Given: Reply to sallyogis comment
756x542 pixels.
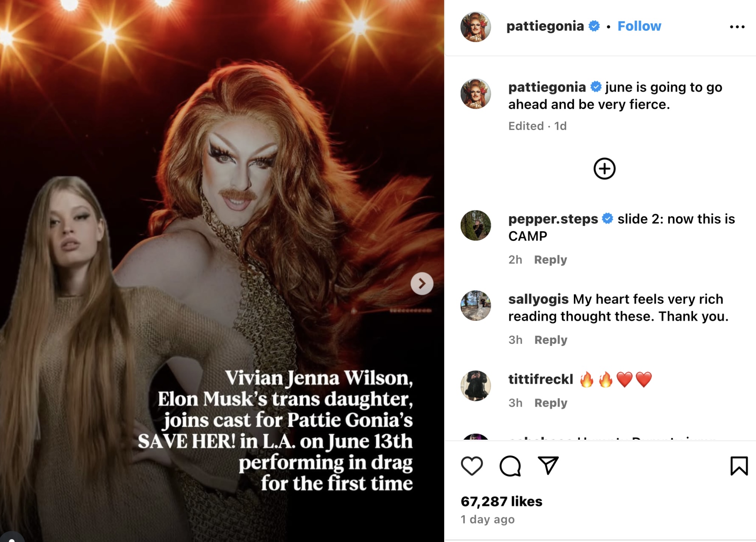Looking at the screenshot, I should pos(550,340).
